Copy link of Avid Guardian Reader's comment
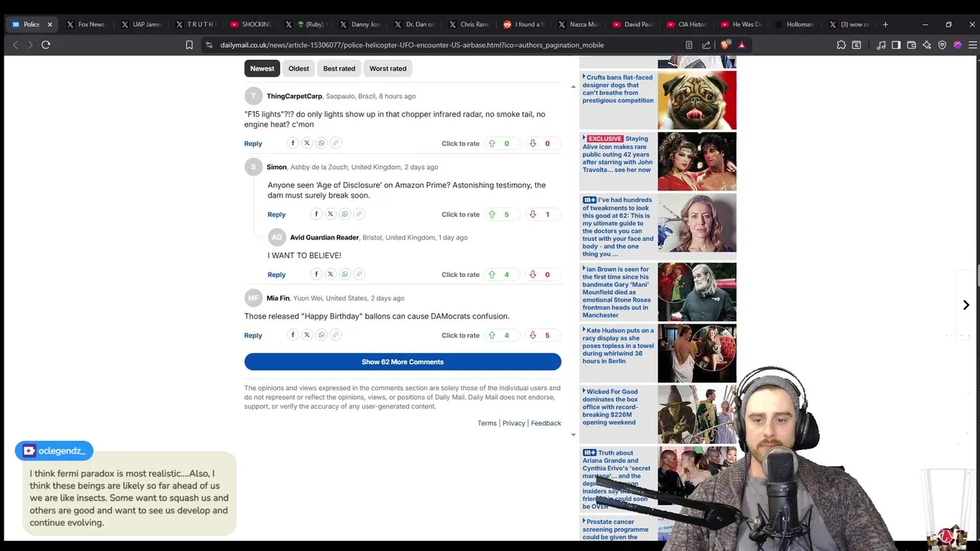 [359, 274]
